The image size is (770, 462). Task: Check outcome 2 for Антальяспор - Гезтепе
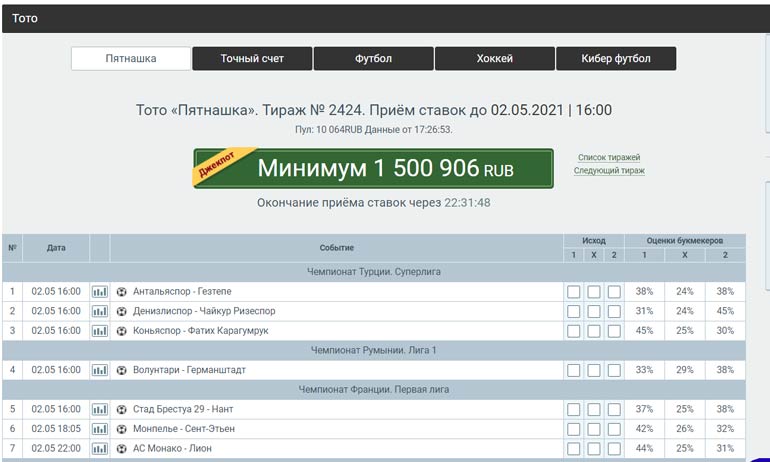click(614, 292)
